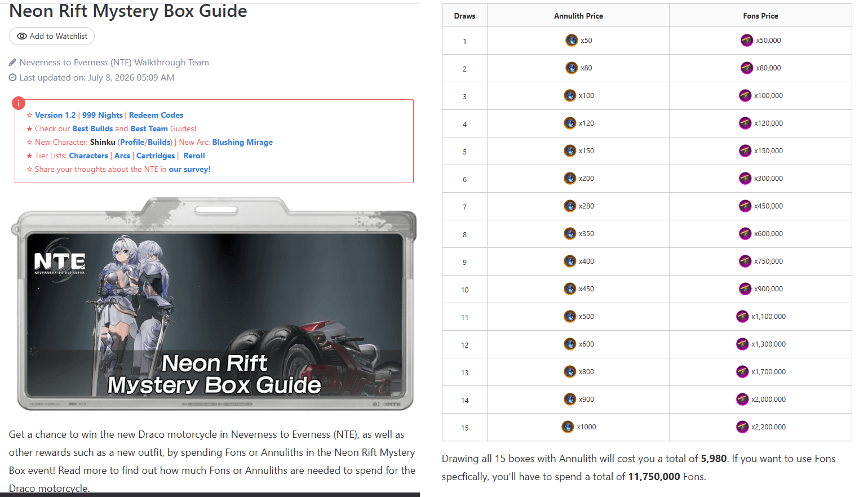Click the Annulith Price column header
Viewport: 868px width, 497px height.
(578, 16)
